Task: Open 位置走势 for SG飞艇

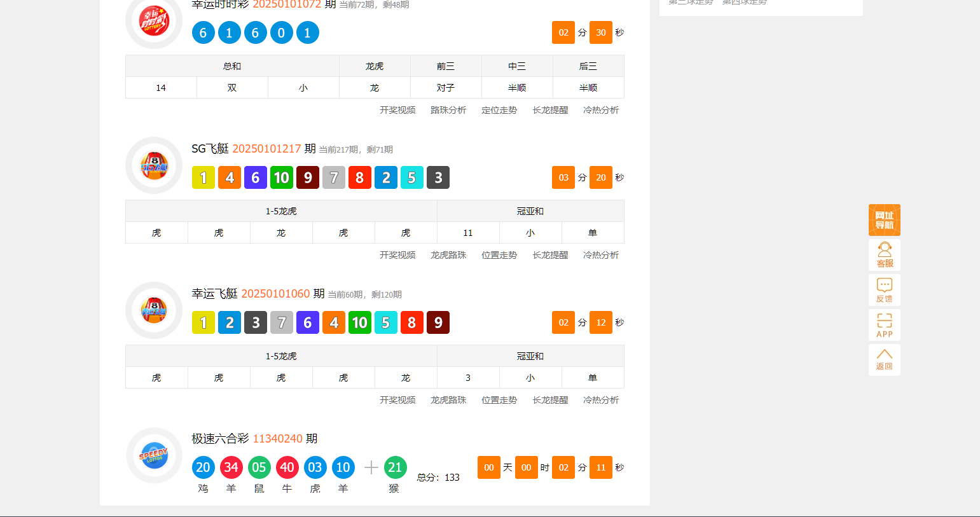Action: 499,254
